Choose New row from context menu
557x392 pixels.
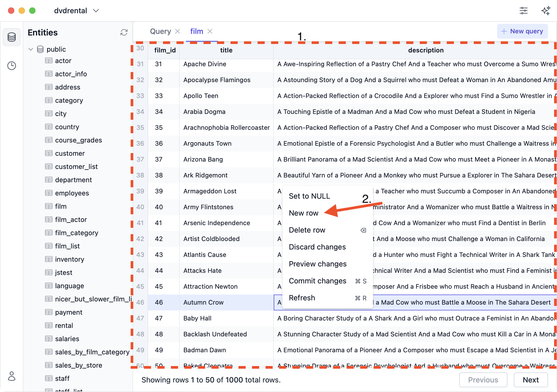pos(328,213)
